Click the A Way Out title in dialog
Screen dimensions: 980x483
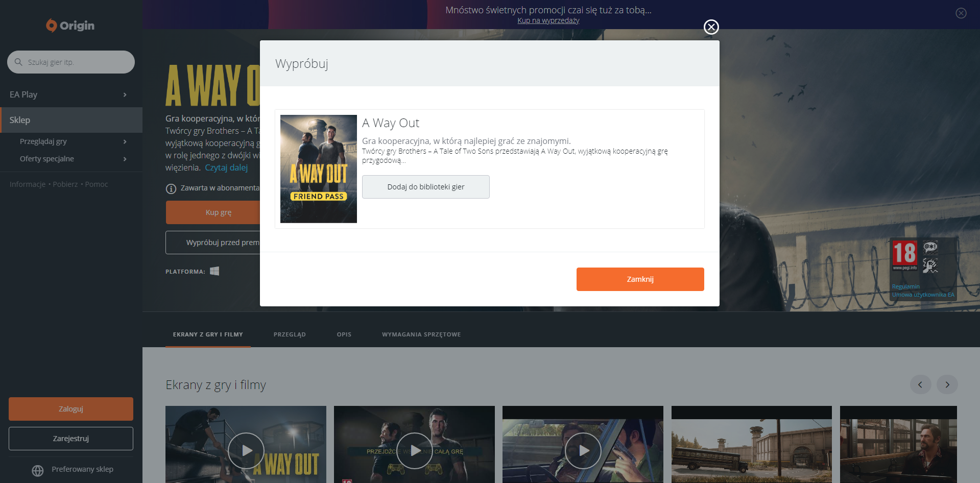point(391,123)
